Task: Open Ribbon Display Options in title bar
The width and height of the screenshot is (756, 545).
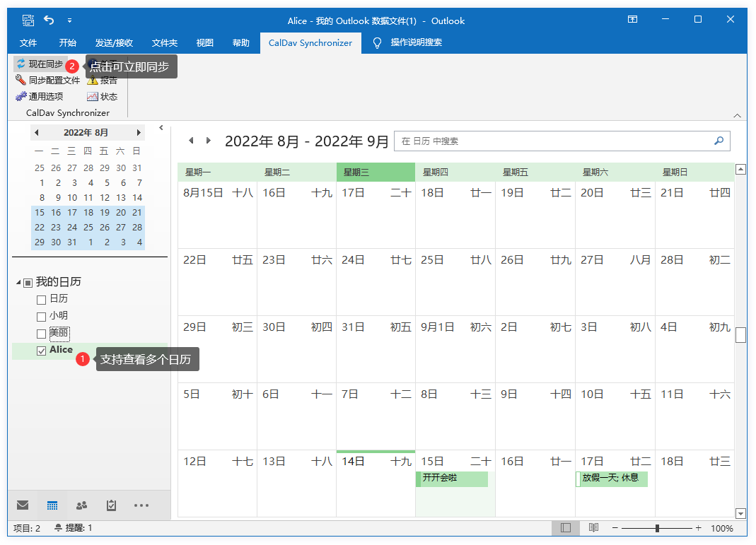Action: click(632, 19)
